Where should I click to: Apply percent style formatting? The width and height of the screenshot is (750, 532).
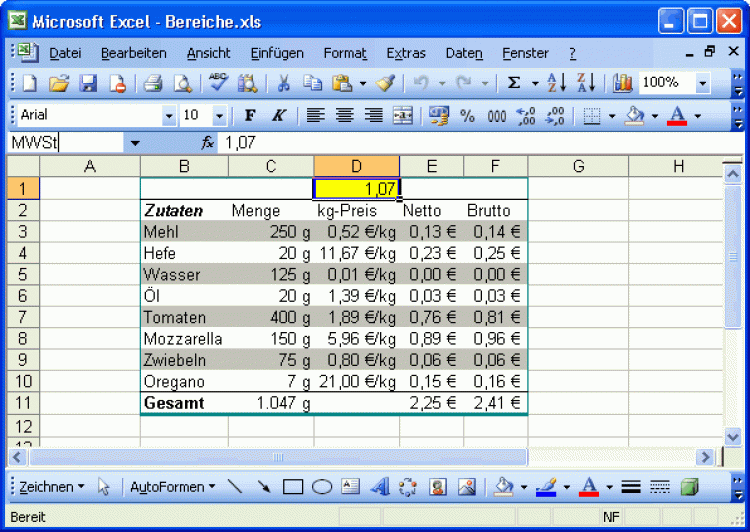coord(467,116)
